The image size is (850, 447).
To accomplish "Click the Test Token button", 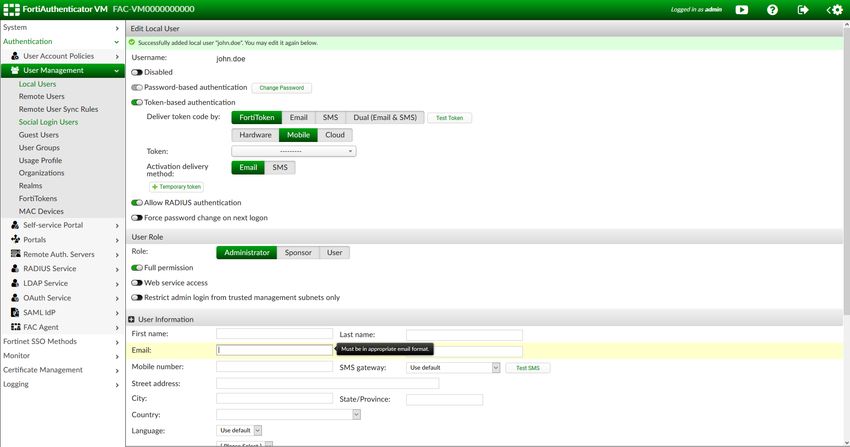I will (449, 118).
